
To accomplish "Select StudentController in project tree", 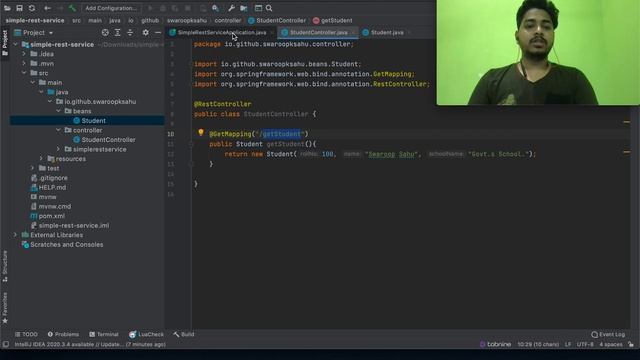I will click(108, 140).
